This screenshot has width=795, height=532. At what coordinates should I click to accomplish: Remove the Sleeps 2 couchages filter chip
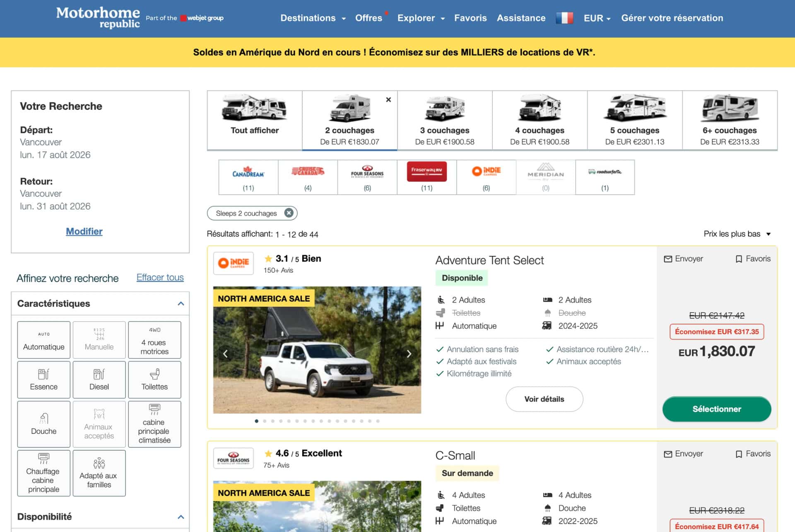(x=289, y=213)
